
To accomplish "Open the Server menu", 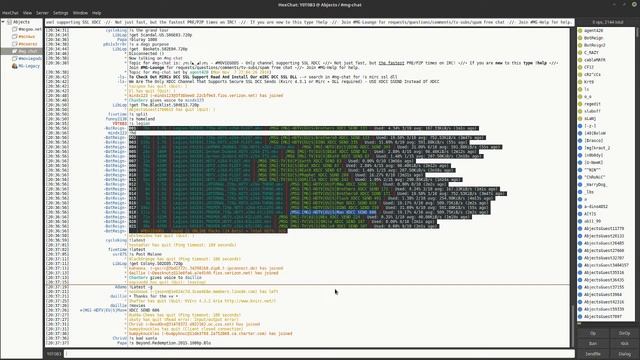I will click(x=42, y=13).
